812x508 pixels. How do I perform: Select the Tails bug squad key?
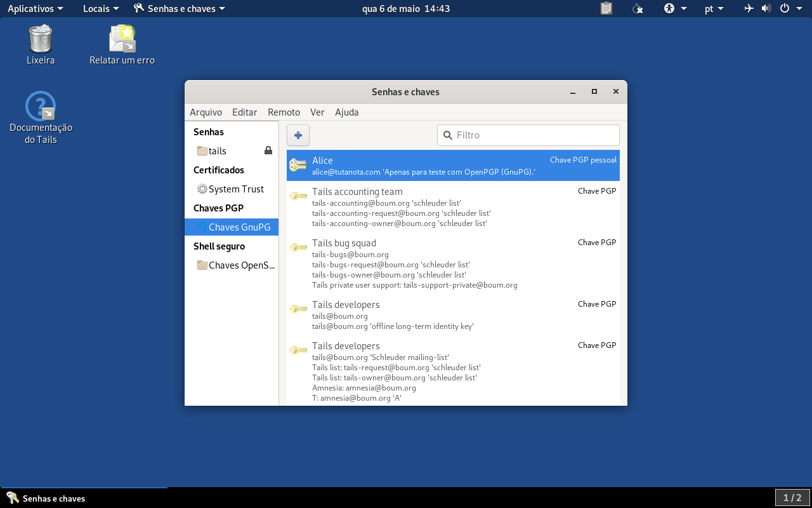point(453,264)
